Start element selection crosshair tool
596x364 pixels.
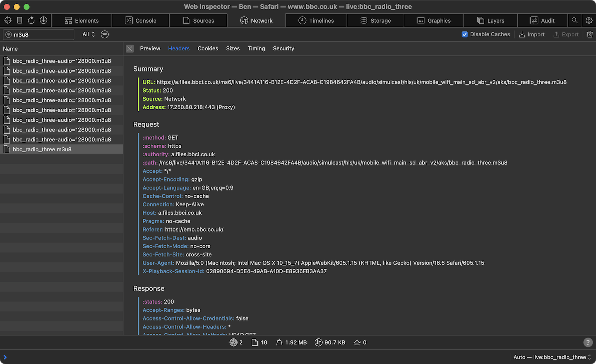click(x=7, y=20)
